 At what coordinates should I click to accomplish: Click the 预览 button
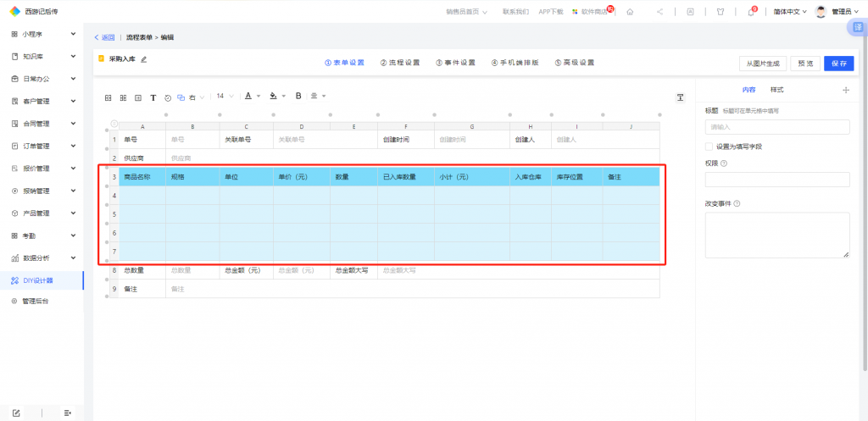(x=805, y=64)
